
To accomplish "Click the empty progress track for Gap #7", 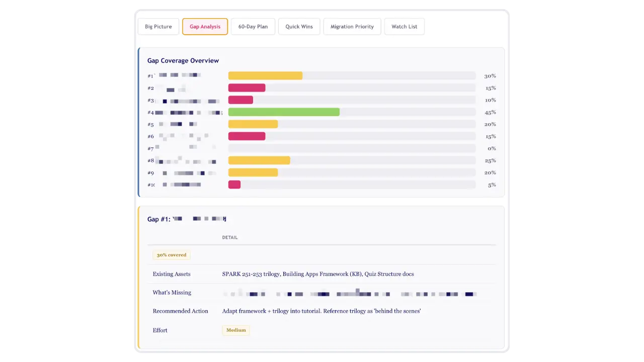I will (352, 148).
